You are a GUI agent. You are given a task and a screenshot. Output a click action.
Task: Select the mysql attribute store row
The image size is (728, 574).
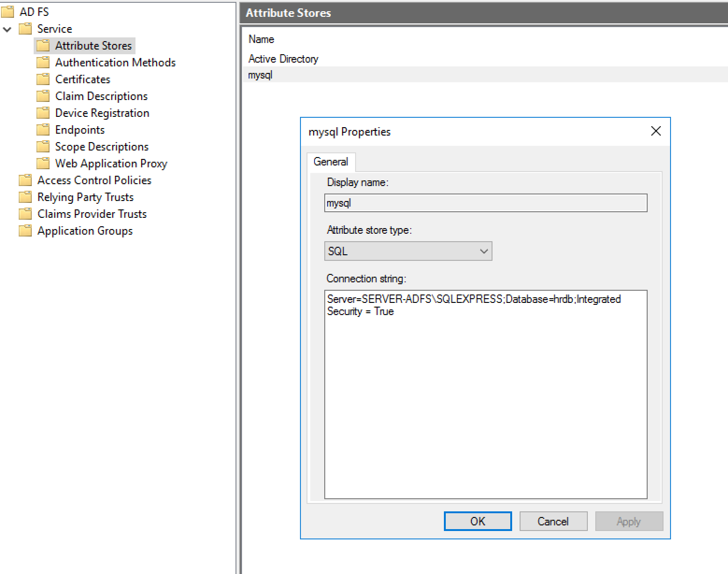tap(485, 75)
